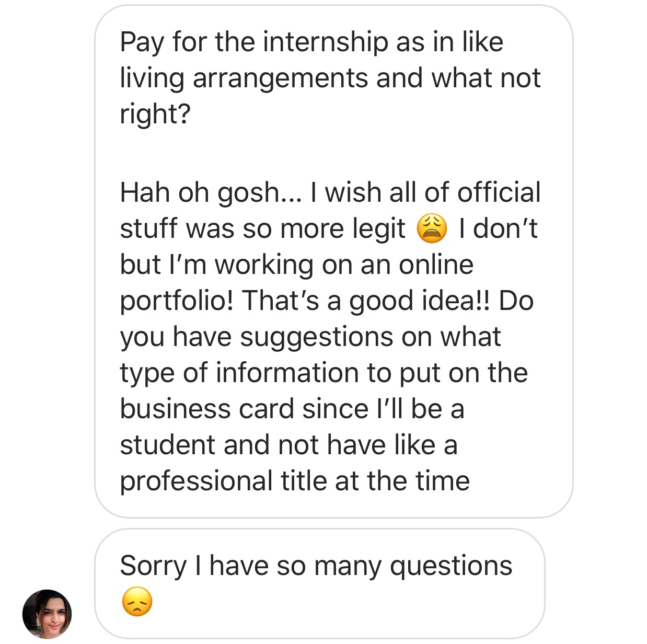
Task: Click the word "portfolio!" in the message
Action: (x=176, y=301)
